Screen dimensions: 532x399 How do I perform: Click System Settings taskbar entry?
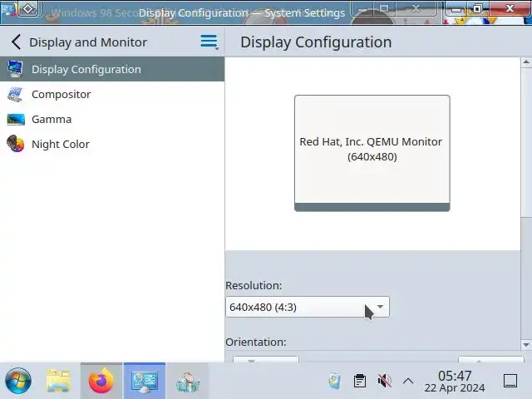145,381
